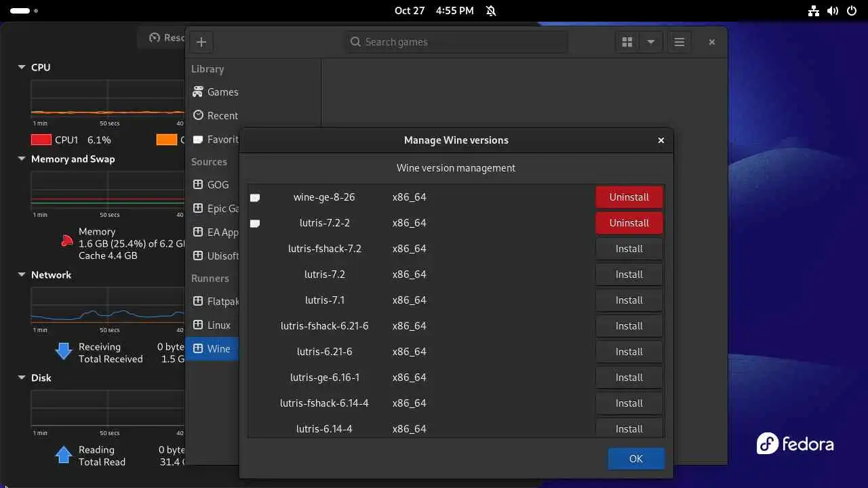Click the notifications muted bell icon
Screen dimensions: 868x488
tap(491, 11)
